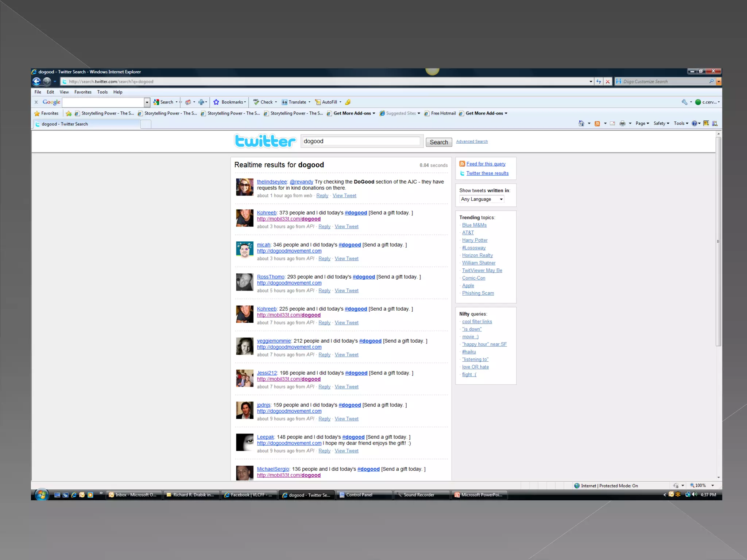This screenshot has height=560, width=747.
Task: Click the Refresh icon beside address bar
Action: pyautogui.click(x=599, y=82)
